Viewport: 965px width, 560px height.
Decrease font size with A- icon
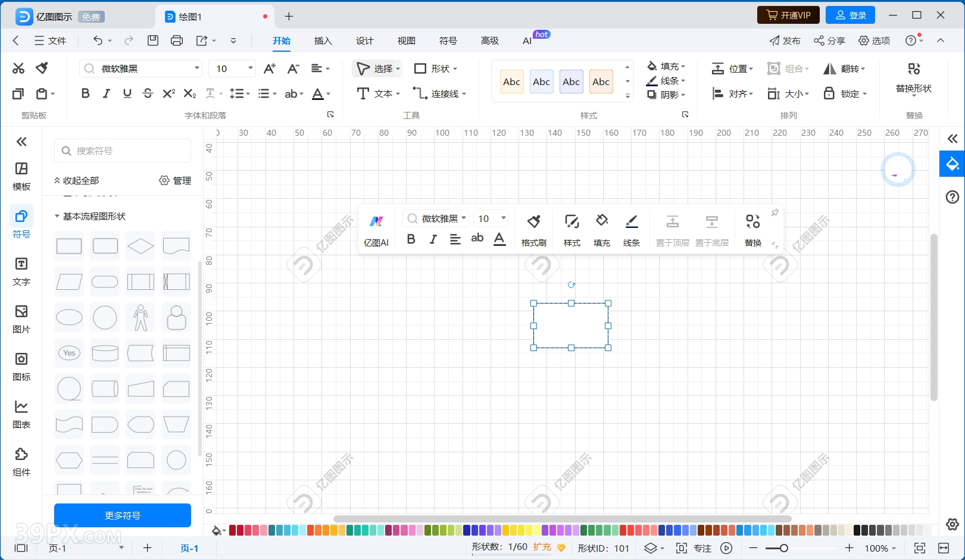click(x=293, y=68)
